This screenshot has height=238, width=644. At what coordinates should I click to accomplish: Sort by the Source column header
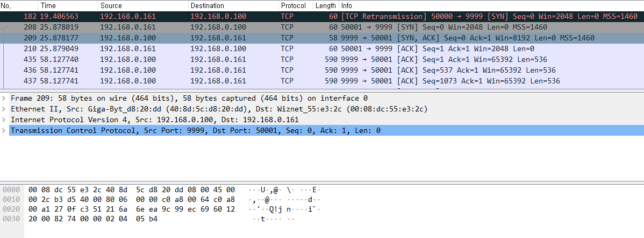(143, 6)
